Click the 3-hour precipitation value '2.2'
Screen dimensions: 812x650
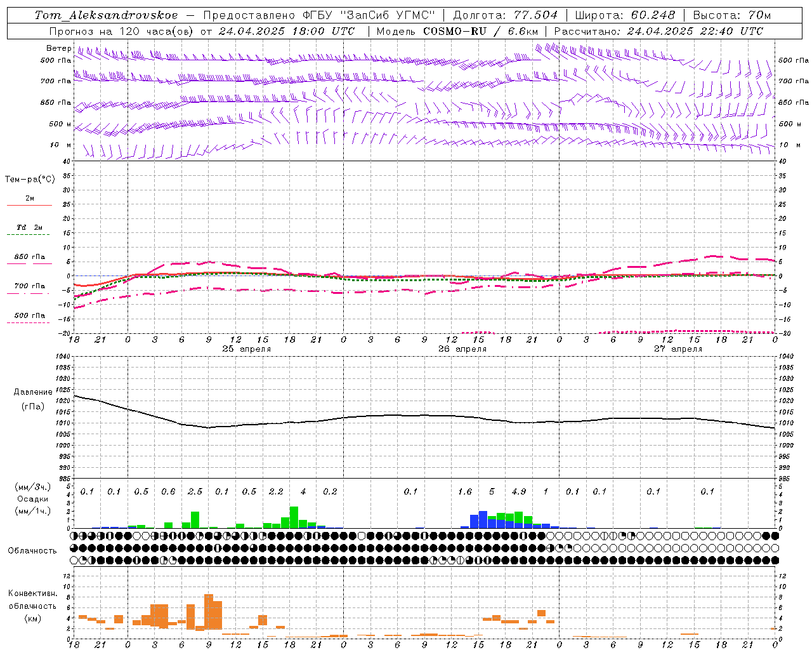(x=276, y=492)
